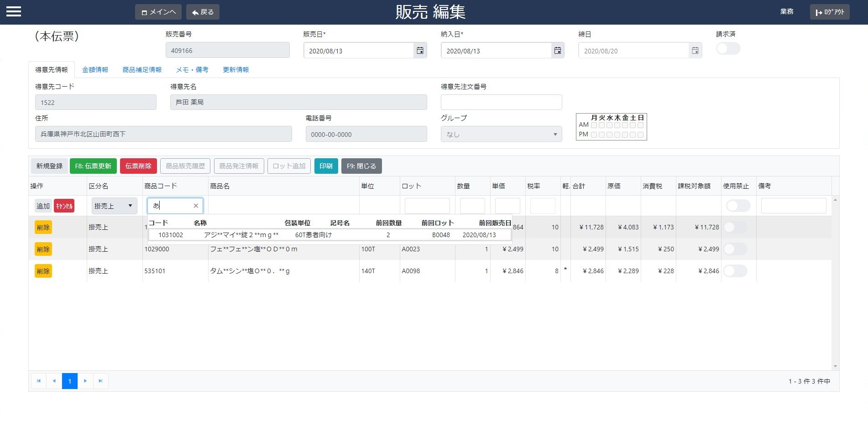
Task: Click the 納入日 date field
Action: point(496,51)
